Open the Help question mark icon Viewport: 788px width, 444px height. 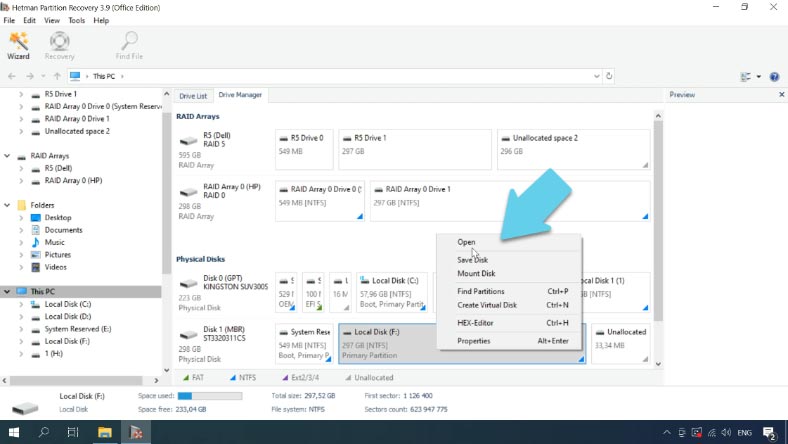click(x=774, y=76)
